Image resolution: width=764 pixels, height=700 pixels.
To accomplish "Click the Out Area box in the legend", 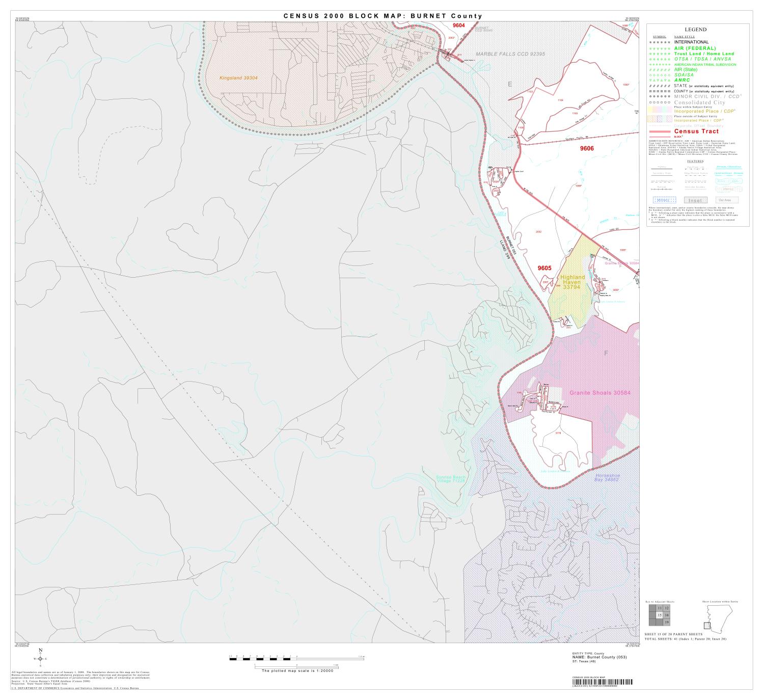I will (x=727, y=200).
